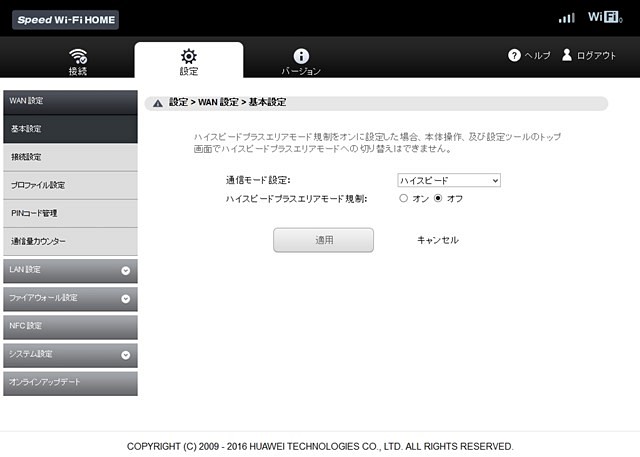This screenshot has height=457, width=640.
Task: Check the signal strength bars icon
Action: click(567, 18)
